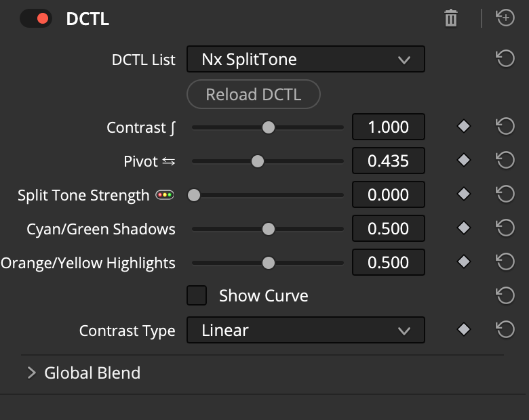Add keyframe for Split Tone Strength
The image size is (529, 420).
click(464, 194)
